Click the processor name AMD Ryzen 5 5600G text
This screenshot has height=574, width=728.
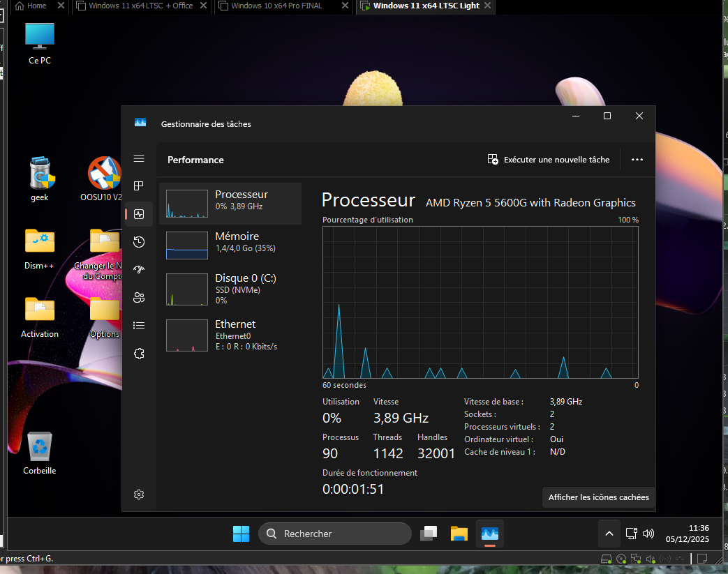[x=530, y=203]
